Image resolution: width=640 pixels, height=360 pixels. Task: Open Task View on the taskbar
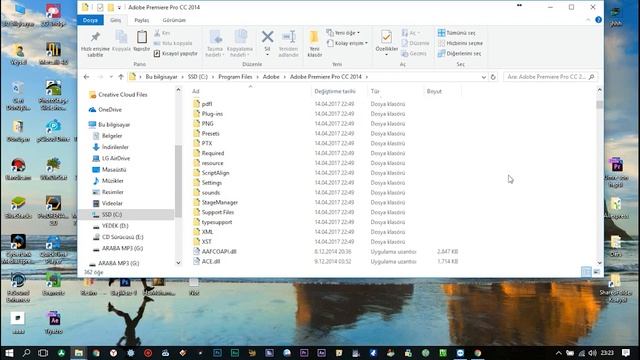(43, 353)
